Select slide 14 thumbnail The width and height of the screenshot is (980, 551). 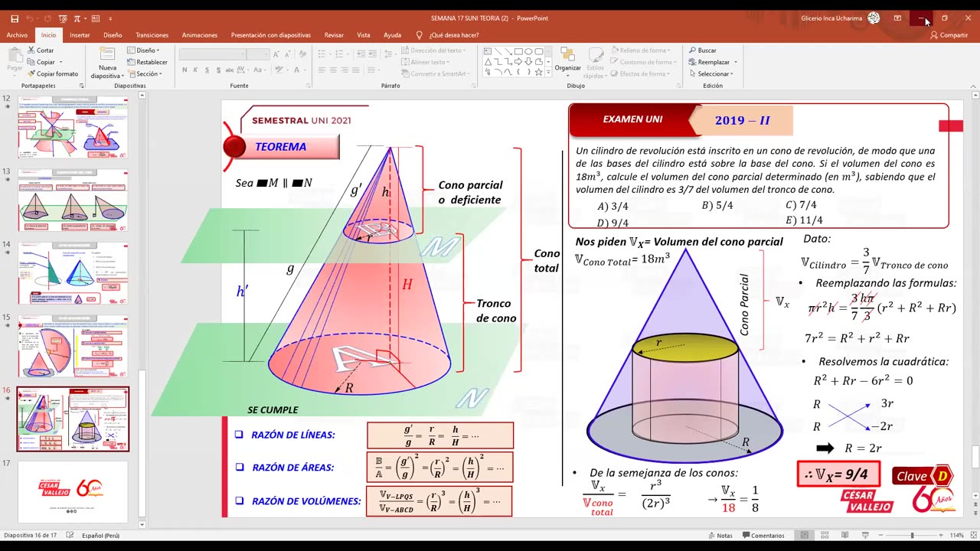pyautogui.click(x=73, y=273)
